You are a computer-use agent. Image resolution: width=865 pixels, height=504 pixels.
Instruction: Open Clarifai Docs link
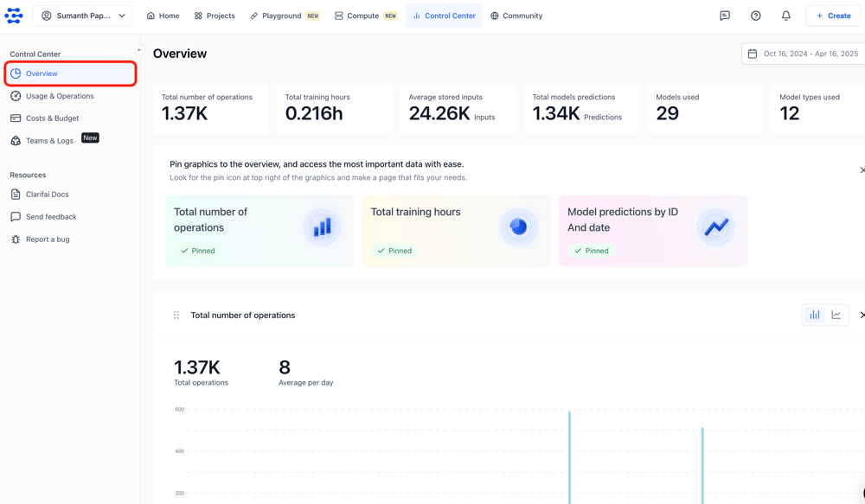click(47, 195)
